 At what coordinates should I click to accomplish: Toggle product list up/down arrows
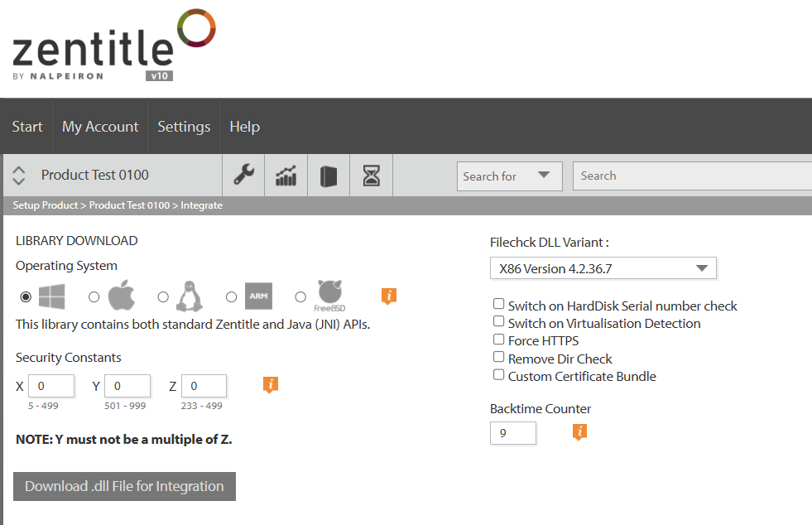click(19, 176)
